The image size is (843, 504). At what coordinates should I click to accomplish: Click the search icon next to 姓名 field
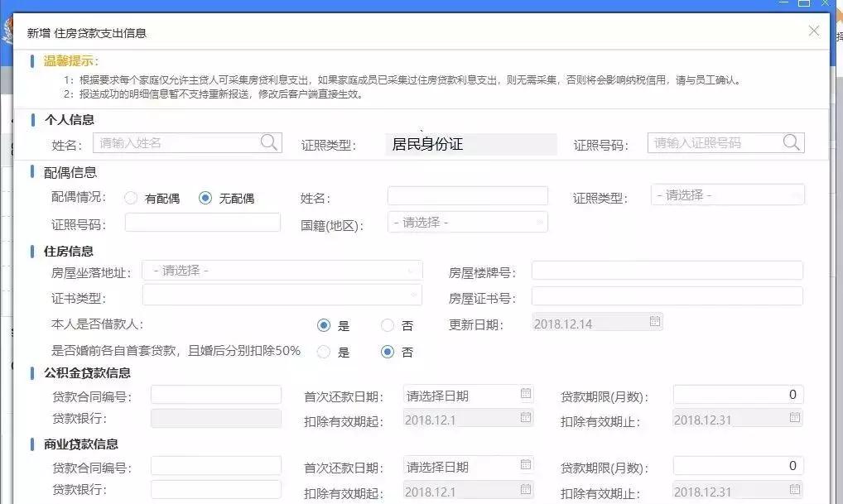point(268,142)
